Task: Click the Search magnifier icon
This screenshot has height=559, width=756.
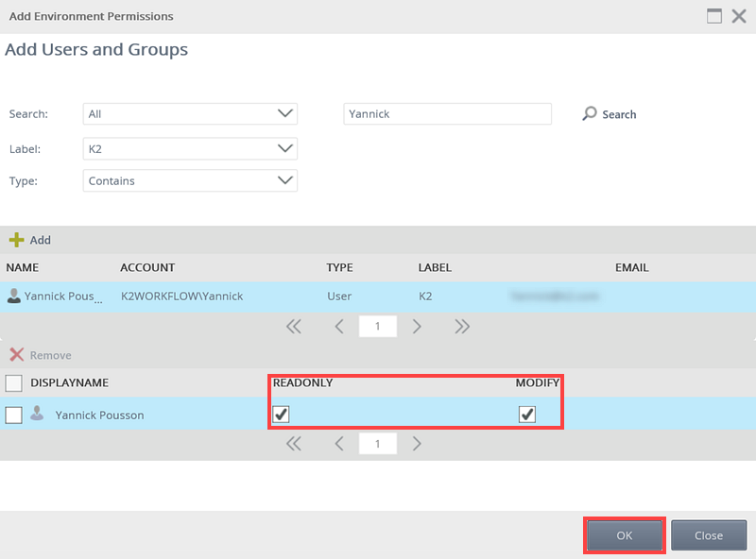Action: tap(590, 114)
